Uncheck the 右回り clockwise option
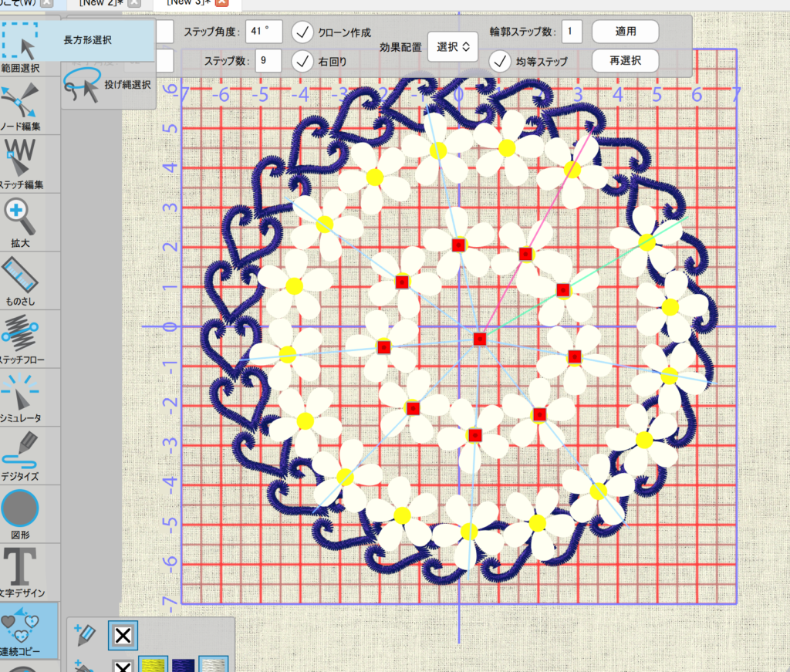 tap(303, 60)
